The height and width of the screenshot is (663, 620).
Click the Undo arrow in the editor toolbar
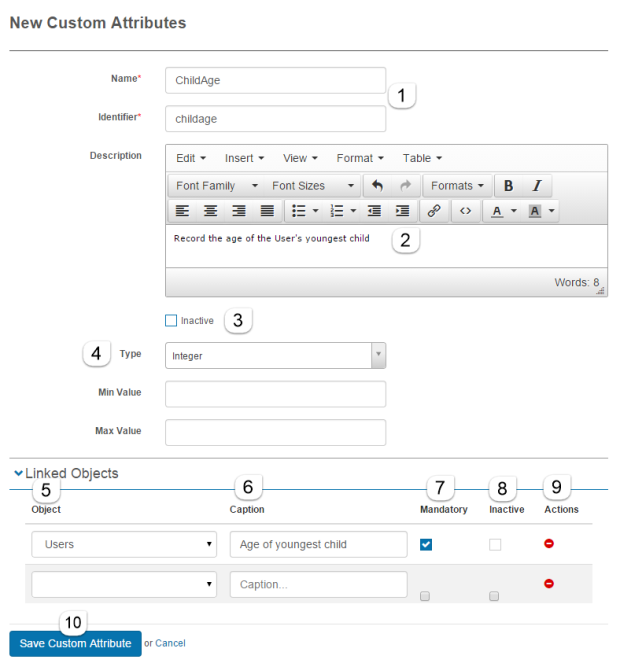coord(377,186)
